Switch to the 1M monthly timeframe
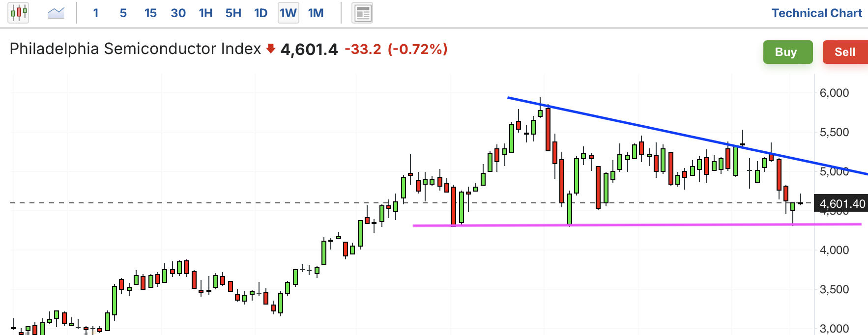 tap(316, 13)
